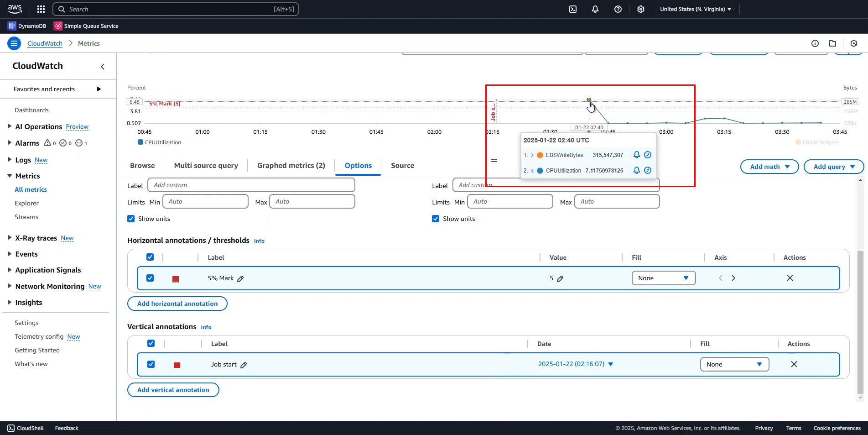Screen dimensions: 868x435
Task: Open AWS services grid menu
Action: pyautogui.click(x=41, y=9)
